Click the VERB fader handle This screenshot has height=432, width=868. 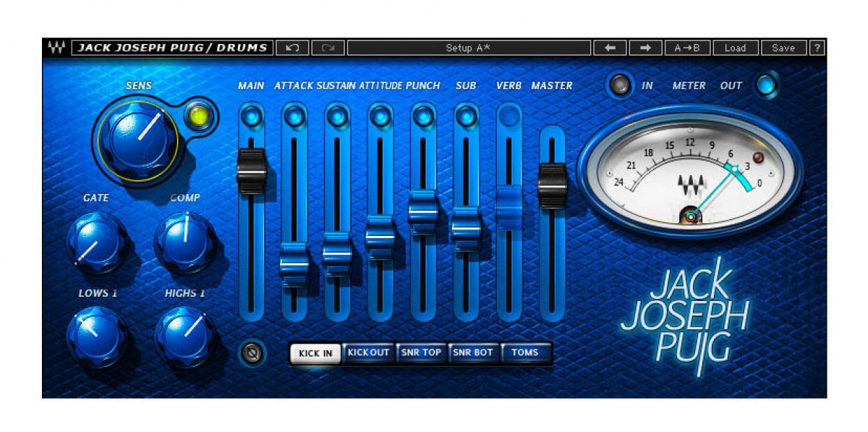pyautogui.click(x=509, y=207)
